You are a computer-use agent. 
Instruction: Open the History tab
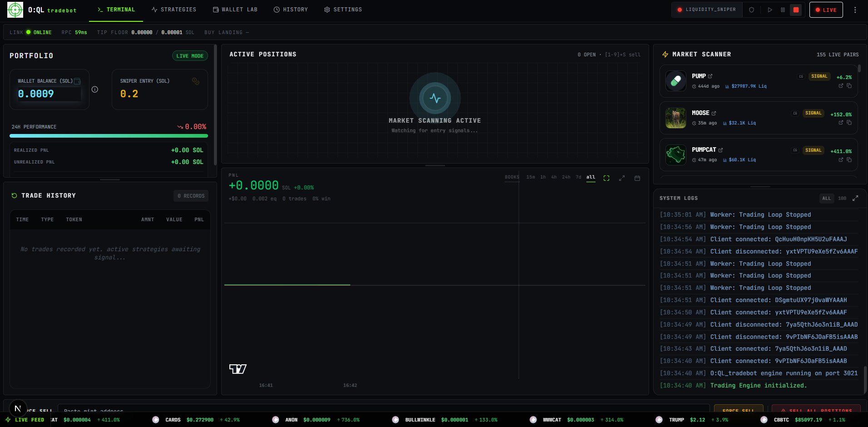(x=291, y=10)
